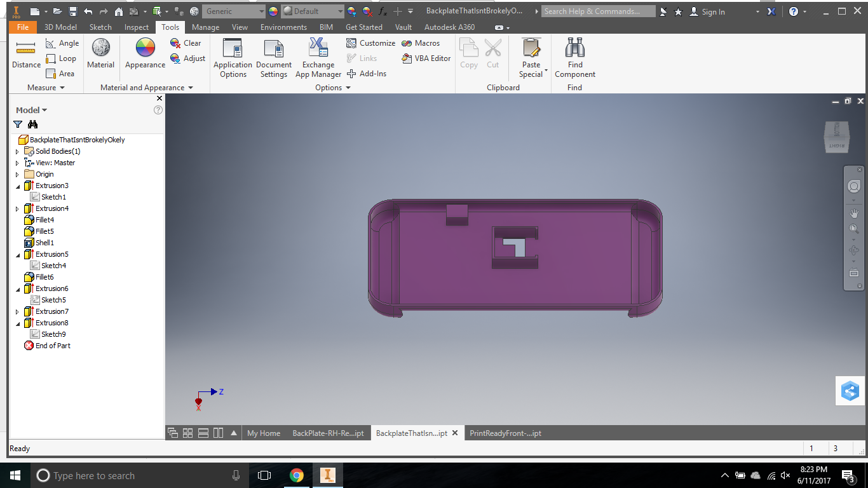Expand the Solid Bodies(1) node

coord(17,151)
